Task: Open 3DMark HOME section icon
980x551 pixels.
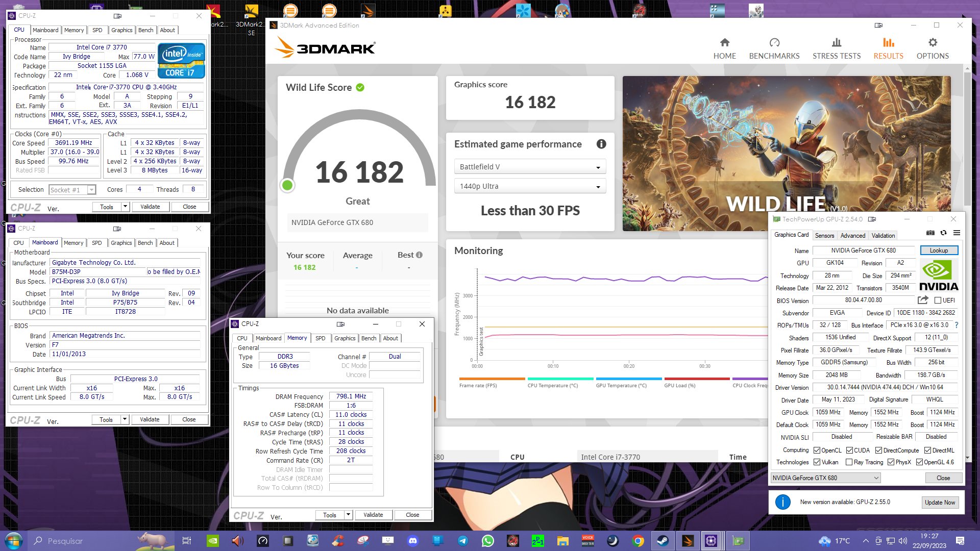Action: coord(724,42)
